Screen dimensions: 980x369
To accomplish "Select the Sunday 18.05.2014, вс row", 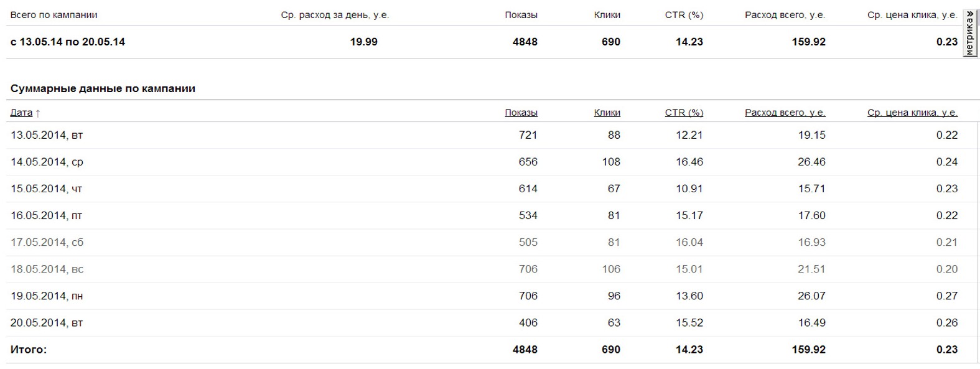I will click(x=47, y=269).
